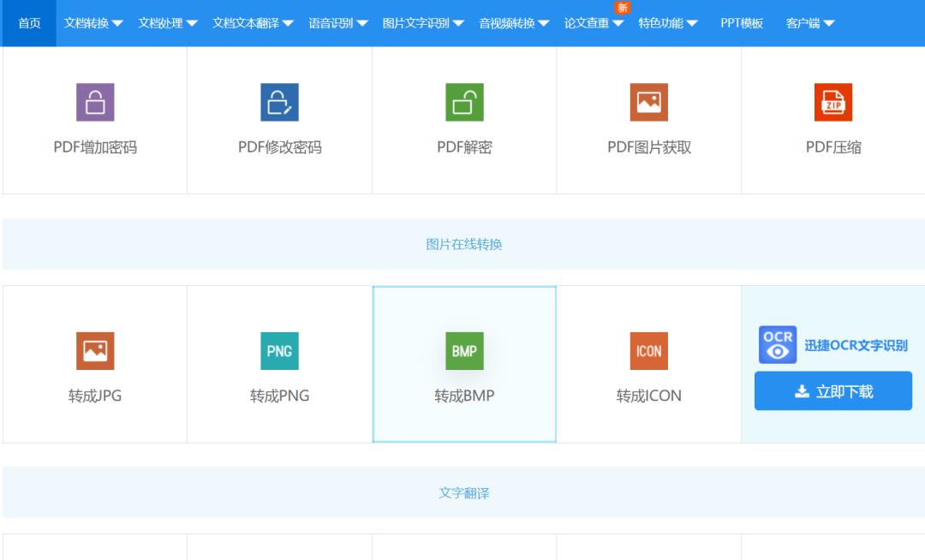Choose the green BMP conversion icon
The height and width of the screenshot is (560, 925).
[x=464, y=351]
